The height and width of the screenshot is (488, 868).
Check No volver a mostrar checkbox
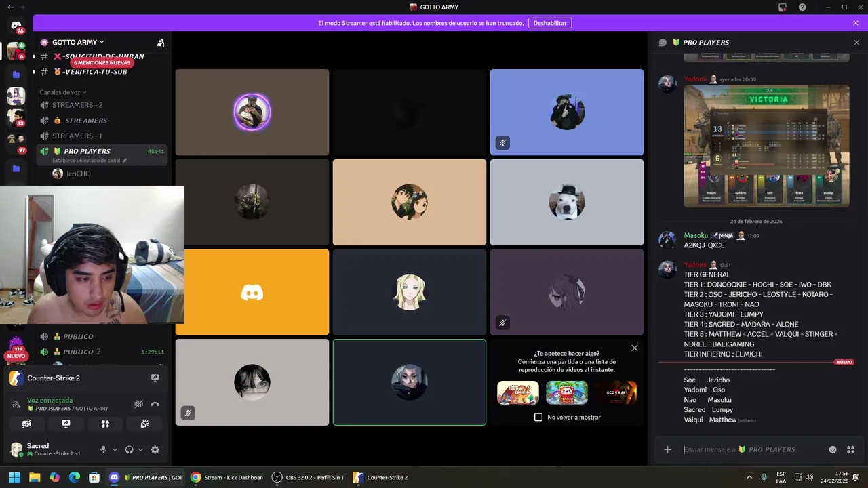pos(538,418)
